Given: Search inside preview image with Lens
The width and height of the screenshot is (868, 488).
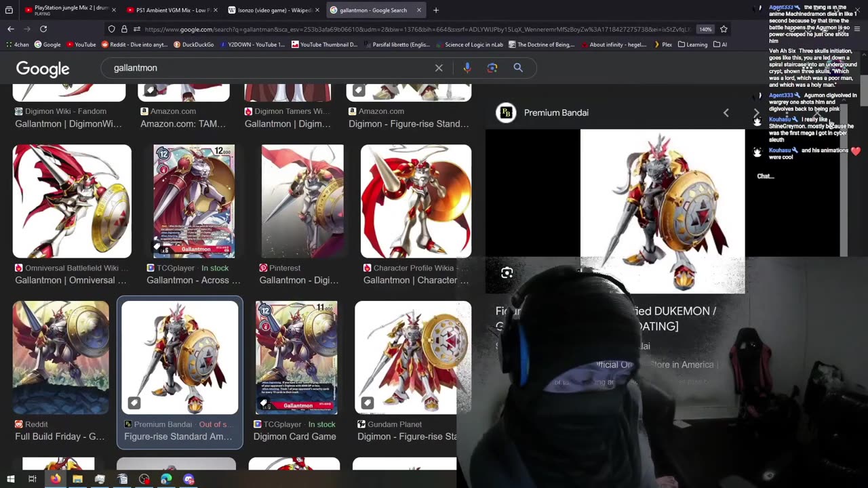Looking at the screenshot, I should coord(507,273).
